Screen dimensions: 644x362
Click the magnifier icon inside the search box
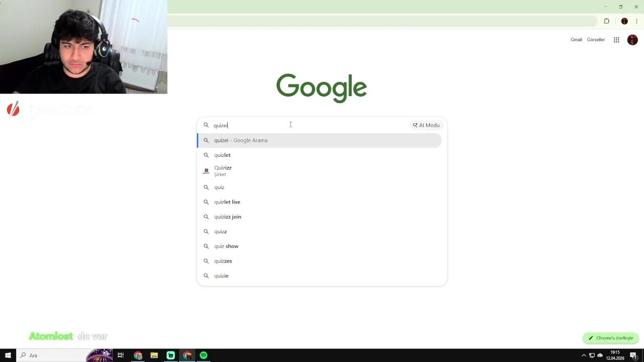[x=206, y=125]
